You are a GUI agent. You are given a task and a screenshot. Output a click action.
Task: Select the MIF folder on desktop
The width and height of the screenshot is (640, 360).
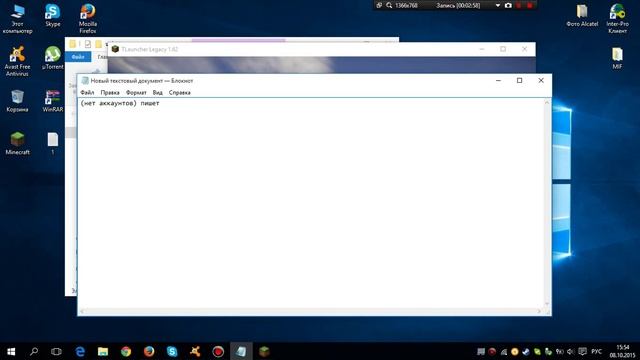point(617,58)
